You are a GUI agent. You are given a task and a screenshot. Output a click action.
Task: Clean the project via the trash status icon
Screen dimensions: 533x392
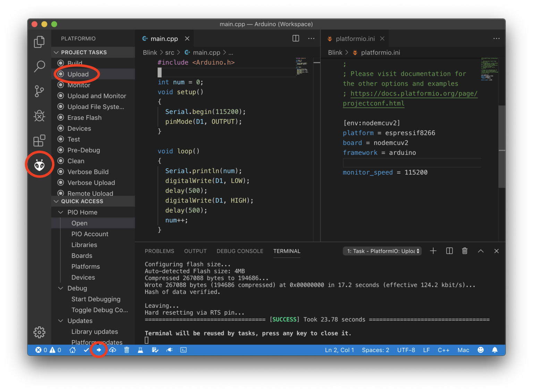[x=126, y=350]
